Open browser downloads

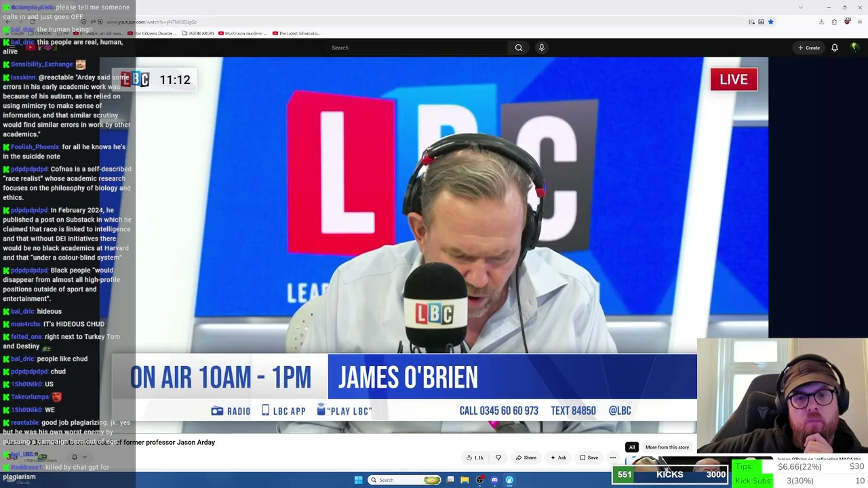coord(821,22)
